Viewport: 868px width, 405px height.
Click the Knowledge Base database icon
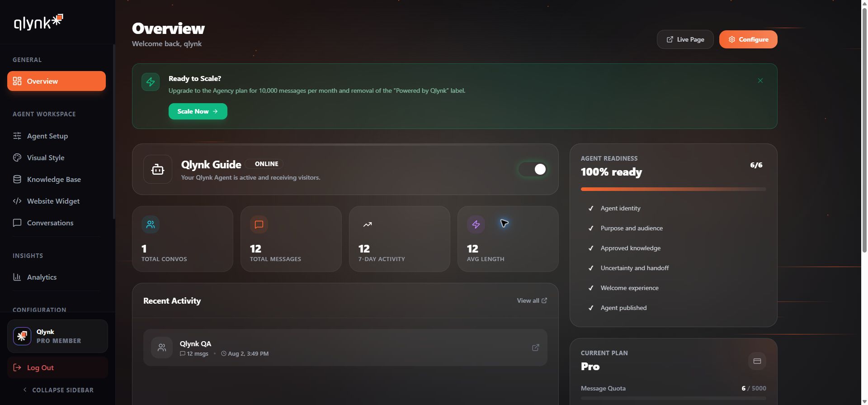coord(17,179)
